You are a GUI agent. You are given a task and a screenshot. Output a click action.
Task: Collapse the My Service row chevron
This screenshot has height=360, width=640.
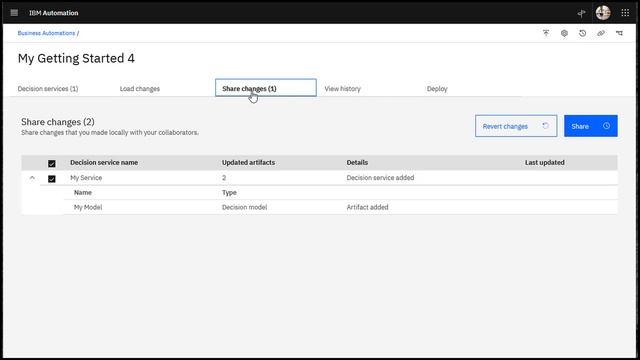(x=32, y=178)
